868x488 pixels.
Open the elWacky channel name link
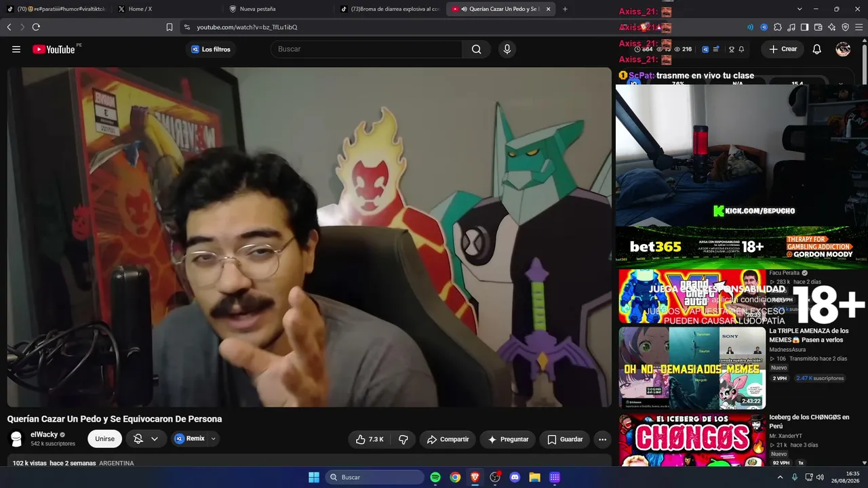pos(44,434)
